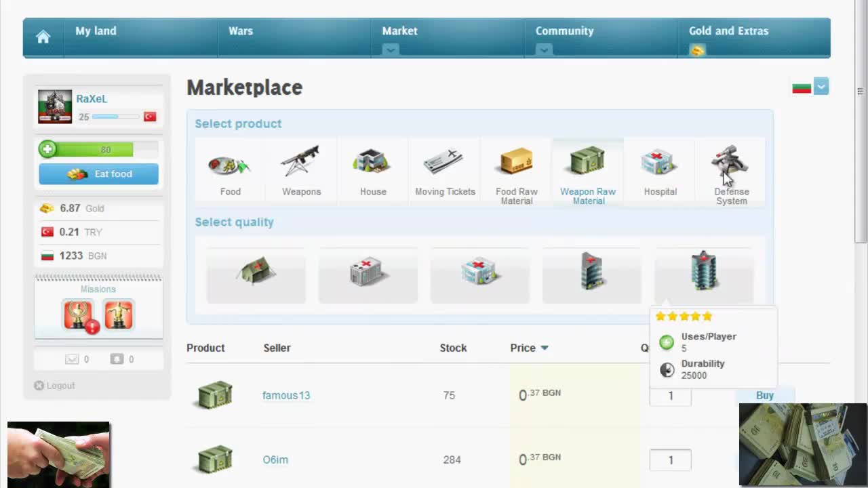868x488 pixels.
Task: Click the page vertical scrollbar
Action: click(861, 122)
